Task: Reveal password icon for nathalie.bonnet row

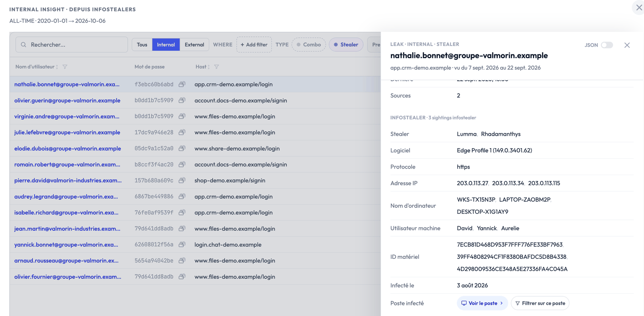Action: click(x=182, y=84)
